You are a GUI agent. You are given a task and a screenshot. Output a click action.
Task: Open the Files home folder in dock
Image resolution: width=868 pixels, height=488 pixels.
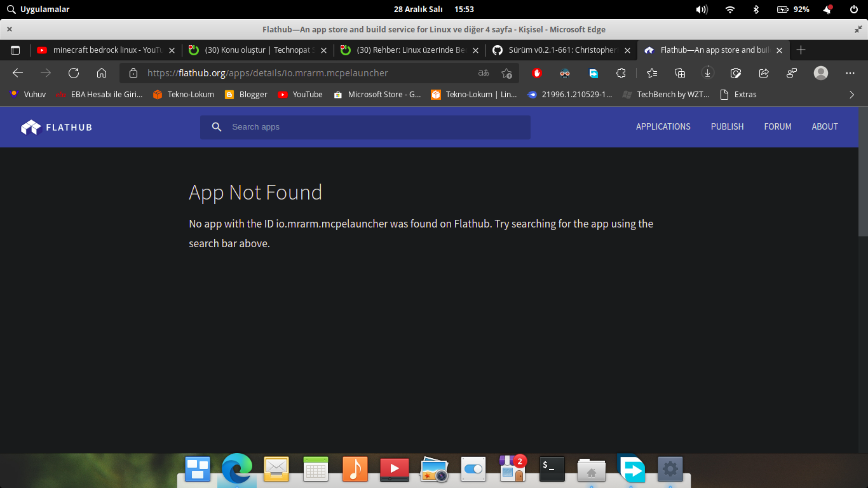(592, 470)
